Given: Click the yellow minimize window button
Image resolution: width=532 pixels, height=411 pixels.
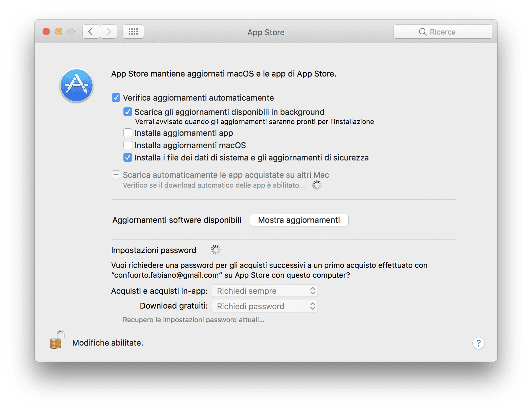Looking at the screenshot, I should click(x=59, y=31).
